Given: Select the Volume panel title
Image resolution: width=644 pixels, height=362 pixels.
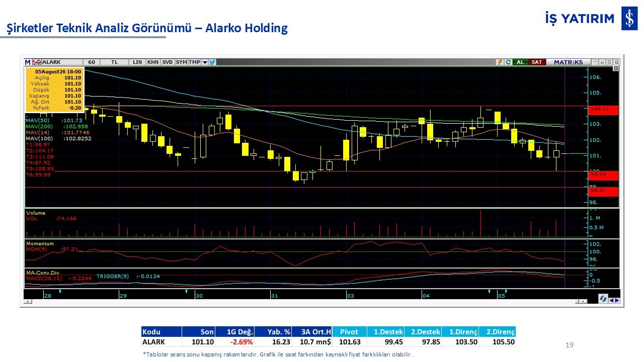Looking at the screenshot, I should (36, 213).
